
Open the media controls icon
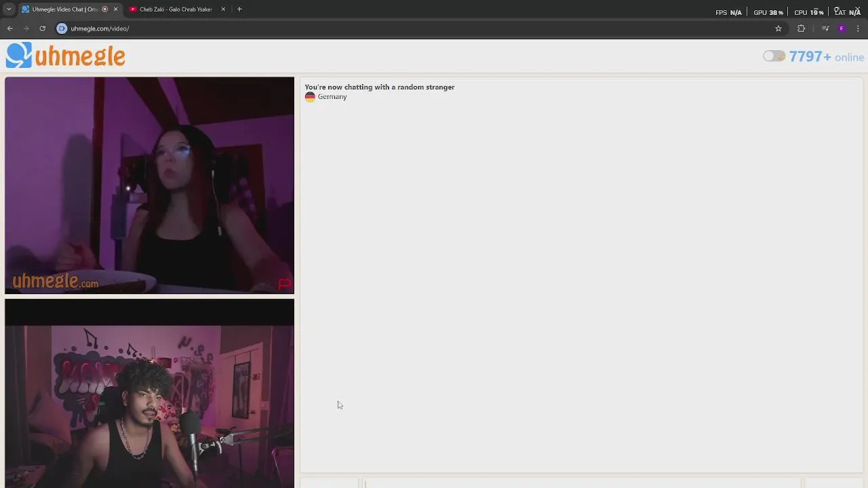click(x=825, y=28)
